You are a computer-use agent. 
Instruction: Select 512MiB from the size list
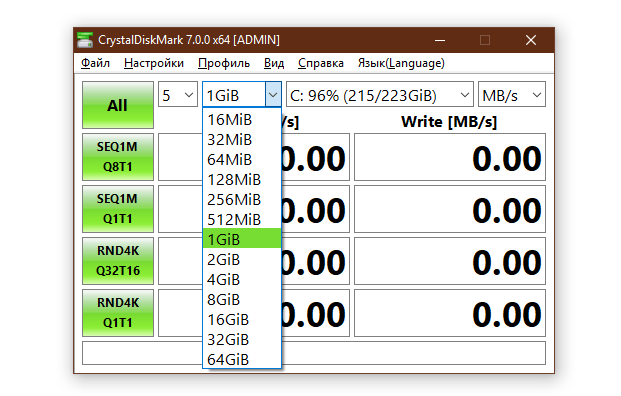pyautogui.click(x=242, y=219)
